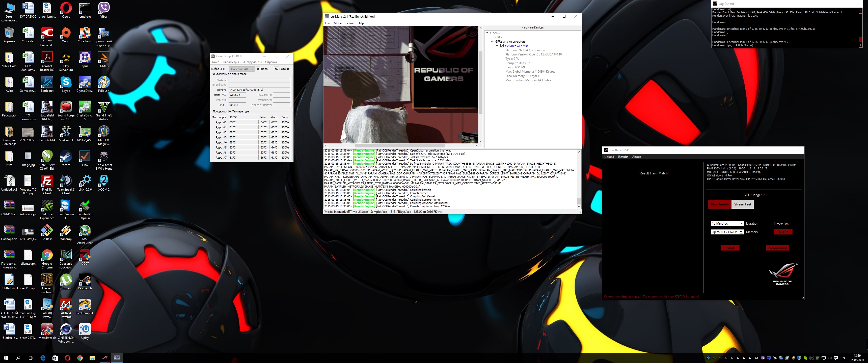Click the Steam desktop icon
Image resolution: width=868 pixels, height=363 pixels.
[x=66, y=156]
